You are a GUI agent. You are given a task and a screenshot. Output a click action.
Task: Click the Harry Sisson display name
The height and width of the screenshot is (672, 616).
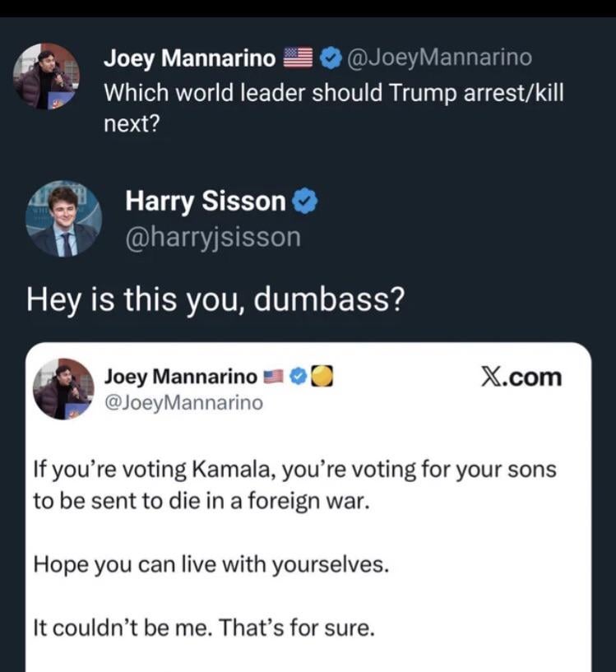coord(206,201)
